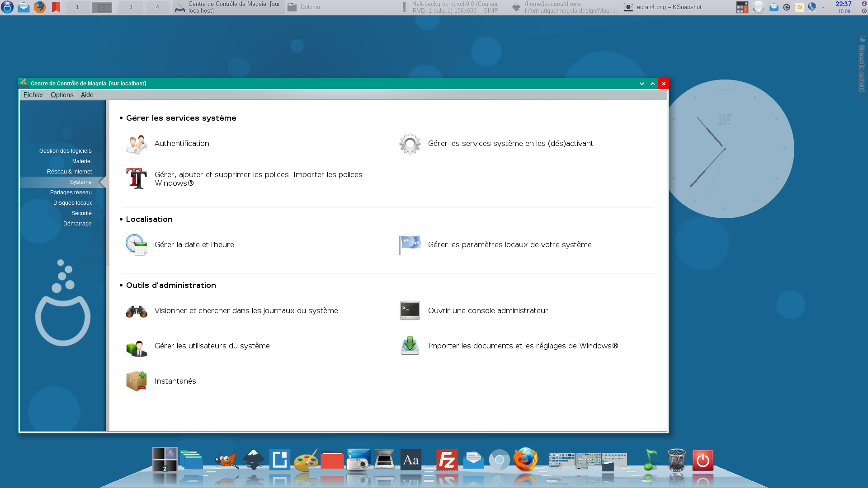
Task: Click the download-arrow Windows import icon
Action: coord(410,346)
